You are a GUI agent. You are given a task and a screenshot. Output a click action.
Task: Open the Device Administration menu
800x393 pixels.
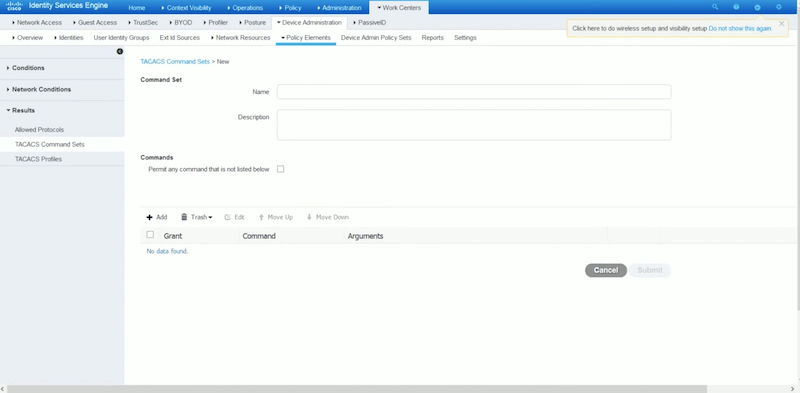click(x=309, y=22)
